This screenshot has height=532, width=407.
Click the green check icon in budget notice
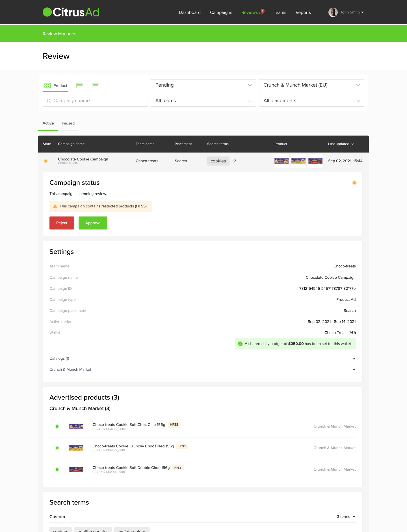point(240,344)
